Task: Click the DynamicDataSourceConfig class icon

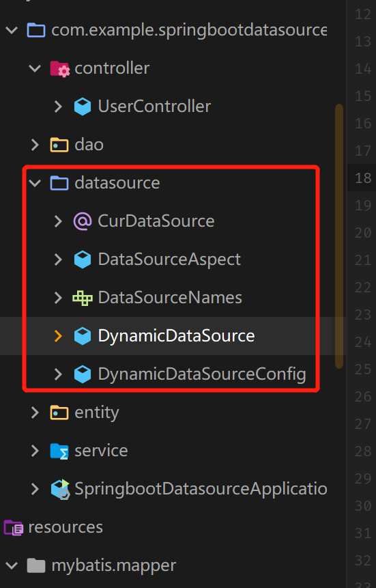Action: pyautogui.click(x=83, y=374)
